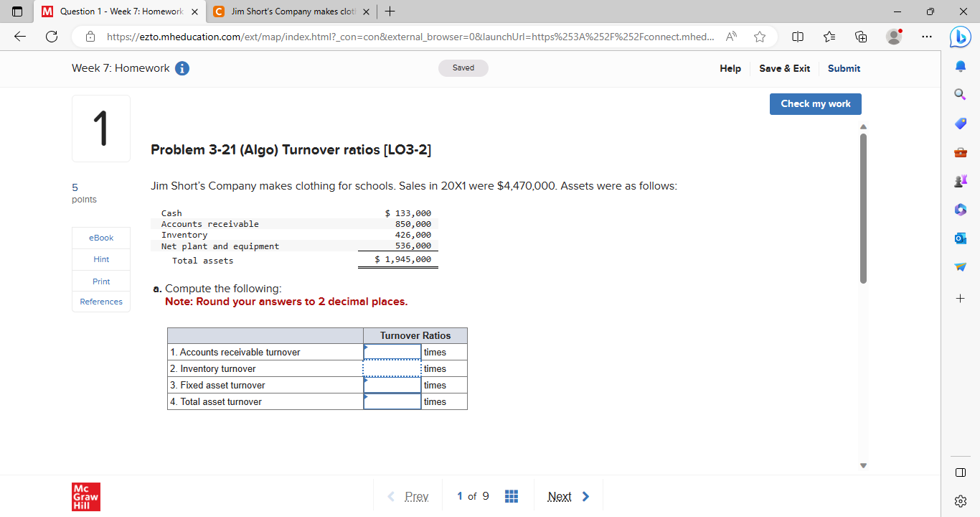Open the browser profile avatar
This screenshot has width=980, height=517.
pos(894,37)
